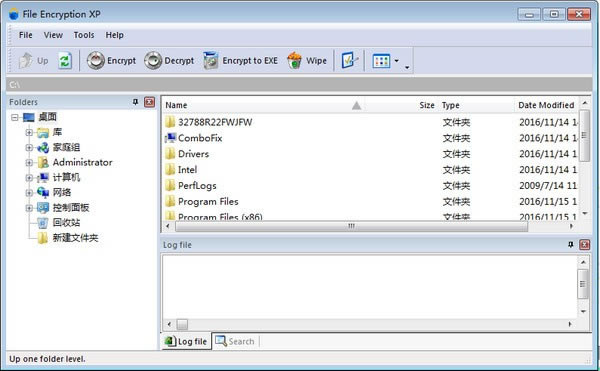Expand the 计算机 tree node
The height and width of the screenshot is (371, 600).
pyautogui.click(x=29, y=177)
